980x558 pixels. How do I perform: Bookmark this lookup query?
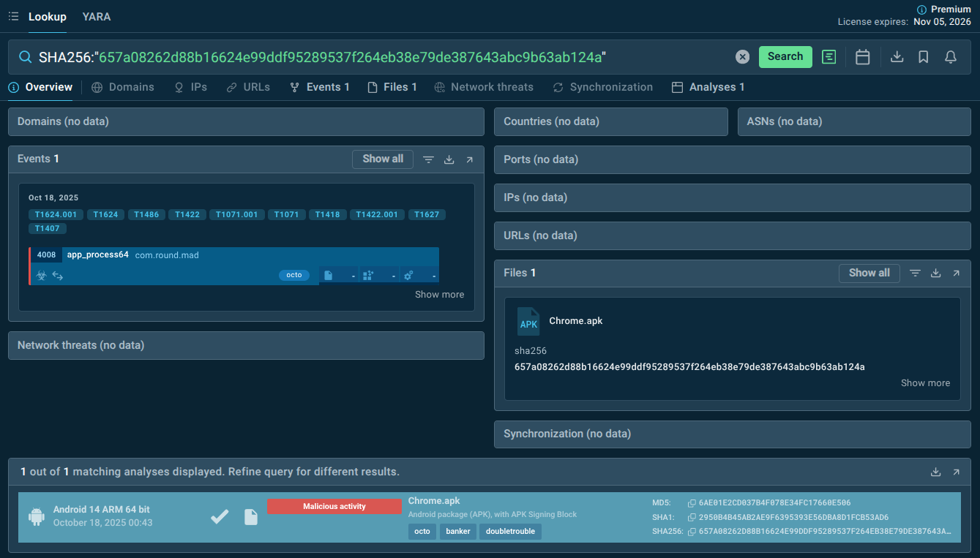924,57
